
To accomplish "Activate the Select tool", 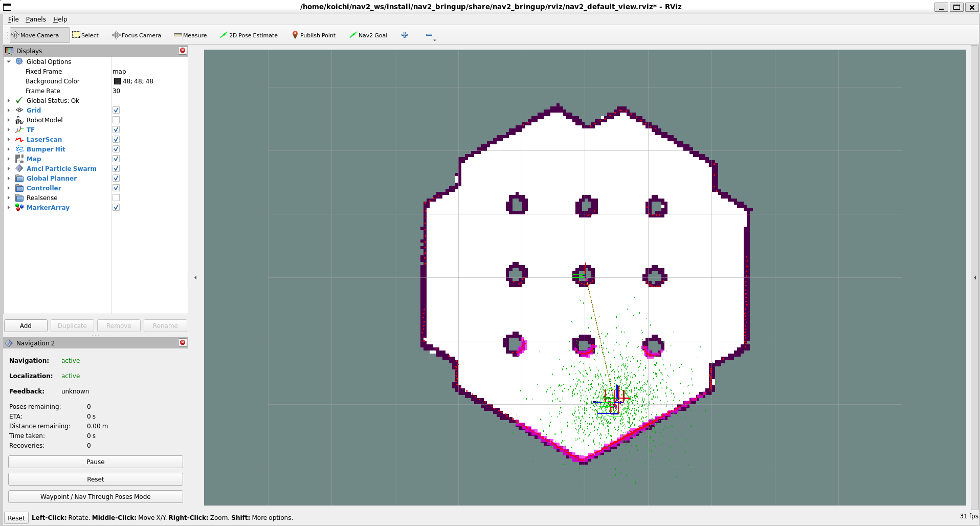I will [x=85, y=35].
